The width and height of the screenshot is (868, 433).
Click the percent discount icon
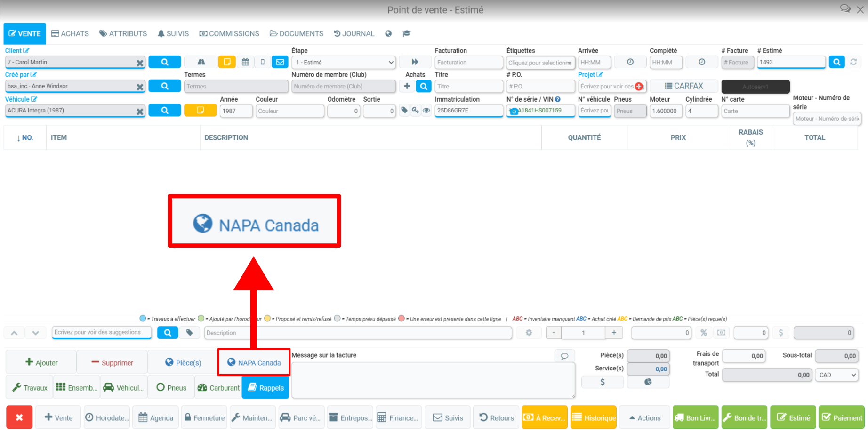(x=704, y=333)
